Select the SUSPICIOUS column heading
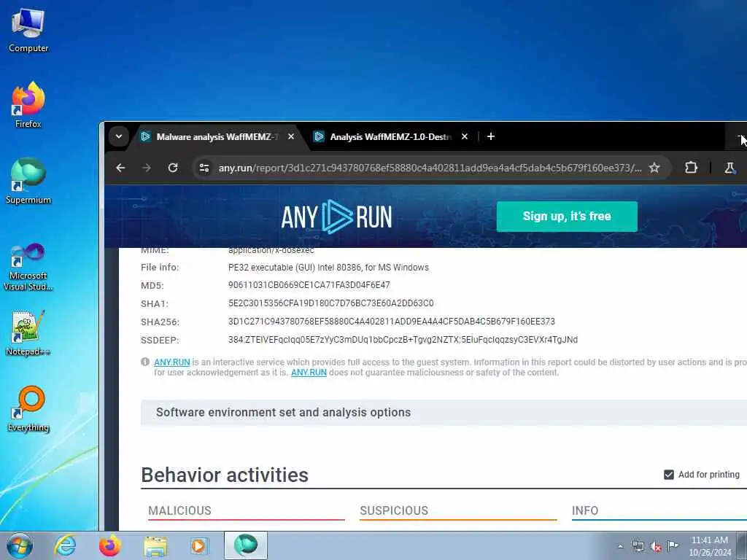The image size is (747, 560). coord(394,510)
